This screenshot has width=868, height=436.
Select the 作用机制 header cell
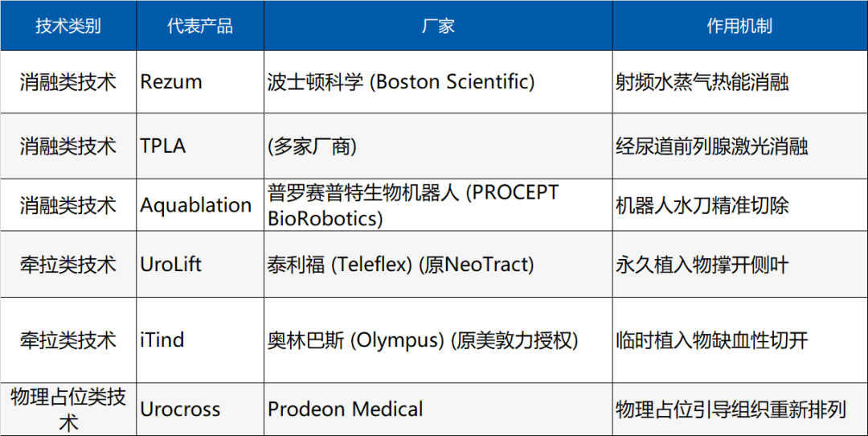pos(740,26)
